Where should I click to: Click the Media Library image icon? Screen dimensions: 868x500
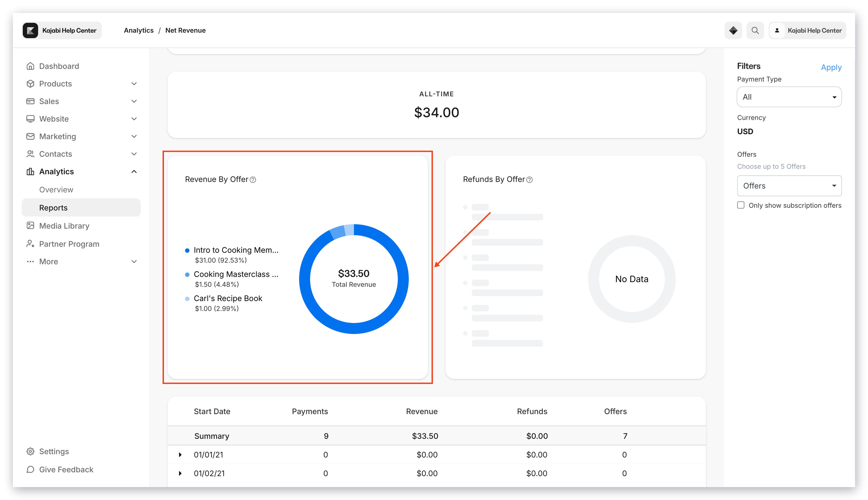click(x=30, y=226)
